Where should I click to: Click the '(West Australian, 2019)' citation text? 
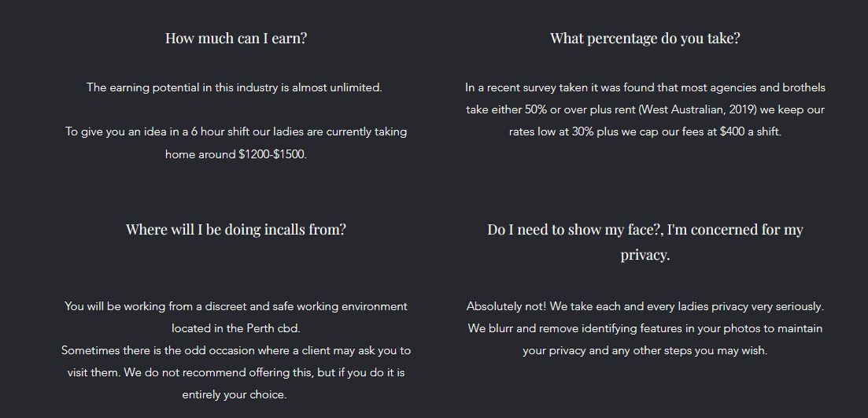point(697,109)
